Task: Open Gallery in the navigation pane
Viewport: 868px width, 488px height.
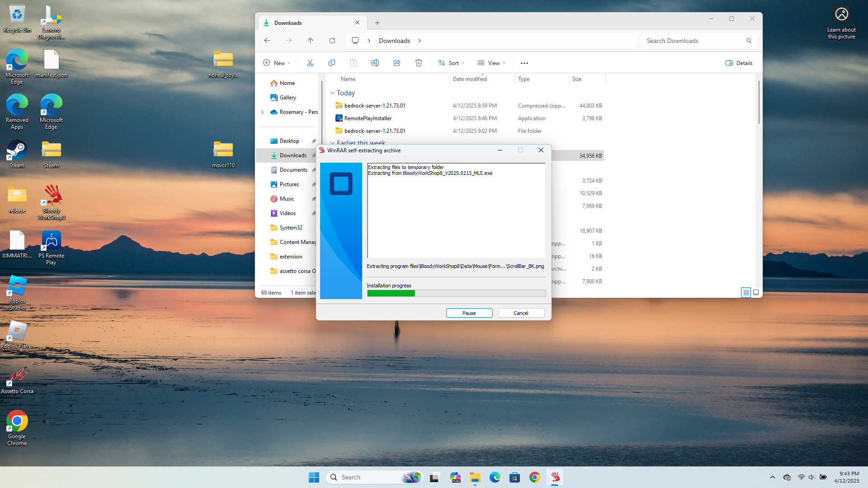Action: [283, 98]
